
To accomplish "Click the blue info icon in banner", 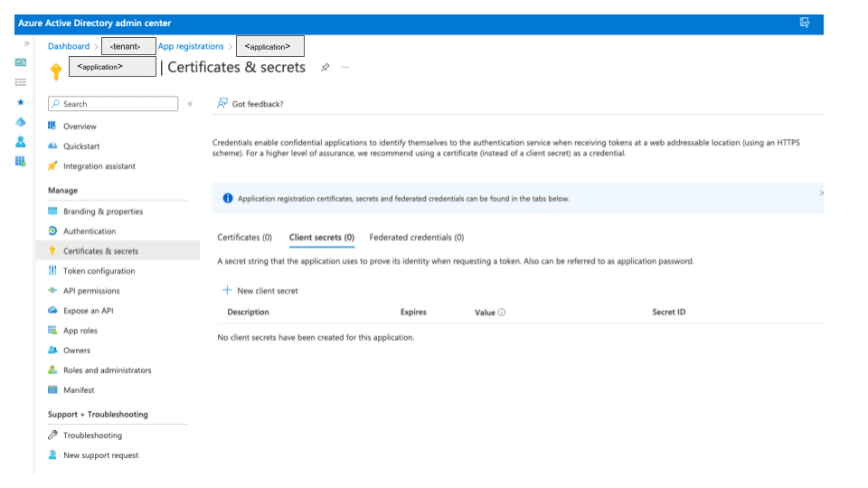I will click(228, 198).
